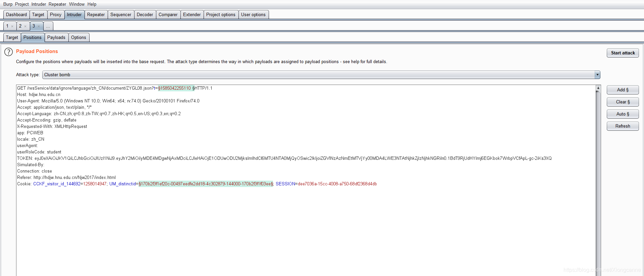
Task: Open the Project menu
Action: point(22,4)
